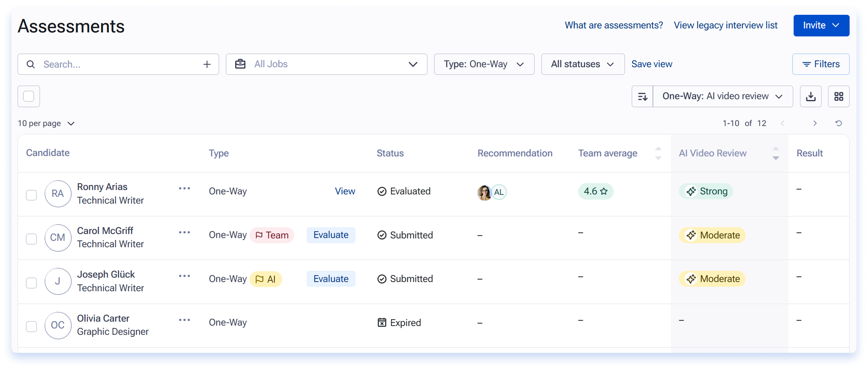Go to next page arrow
The width and height of the screenshot is (868, 376).
(x=814, y=123)
